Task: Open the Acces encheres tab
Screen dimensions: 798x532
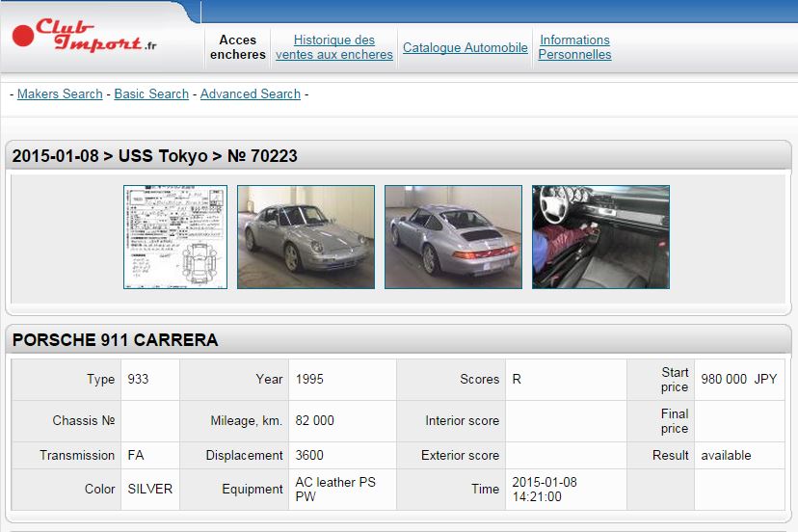Action: pyautogui.click(x=238, y=47)
